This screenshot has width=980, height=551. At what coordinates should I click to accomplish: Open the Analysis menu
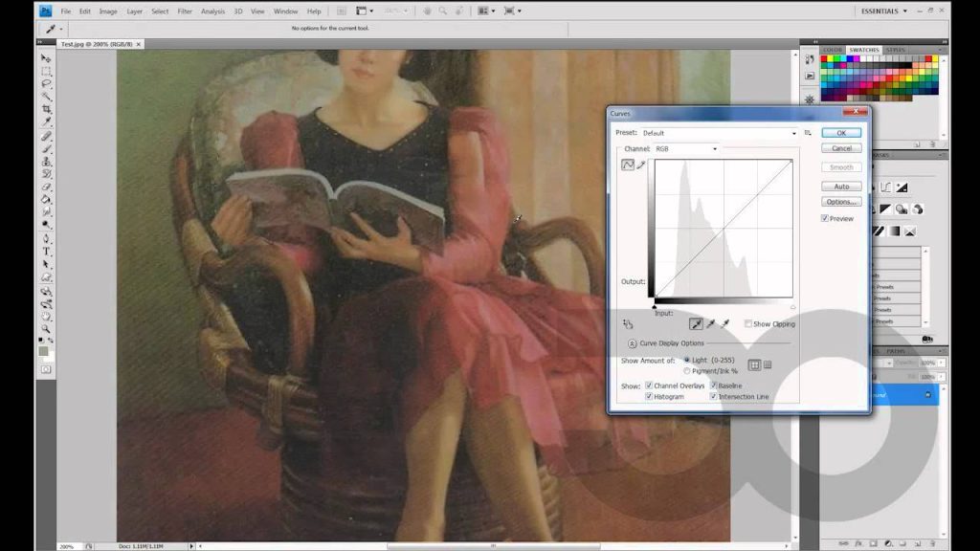tap(212, 11)
